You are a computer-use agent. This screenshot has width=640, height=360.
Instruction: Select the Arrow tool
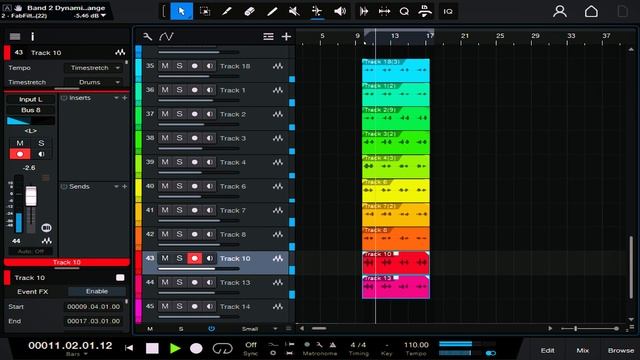coord(182,11)
